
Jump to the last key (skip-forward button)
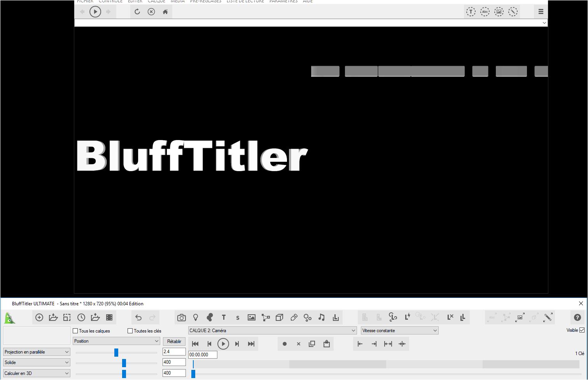pos(251,344)
